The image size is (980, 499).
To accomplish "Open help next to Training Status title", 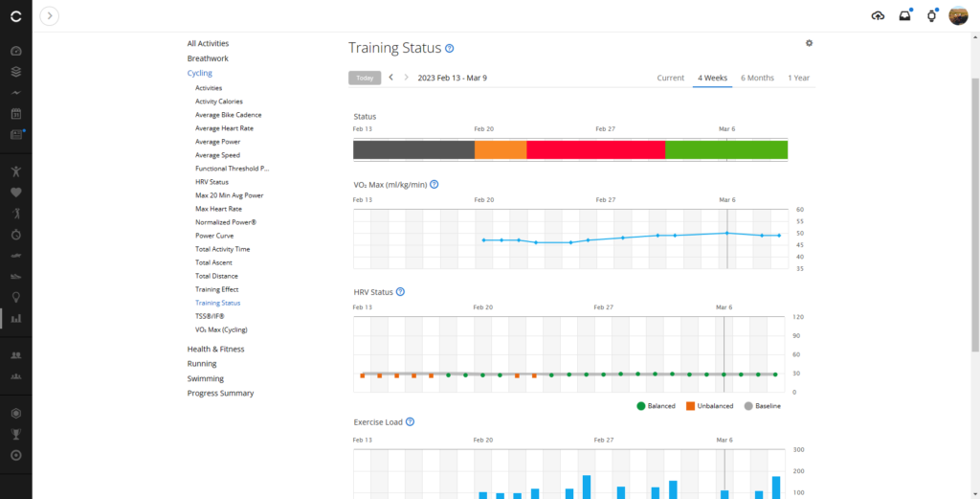I will point(450,48).
